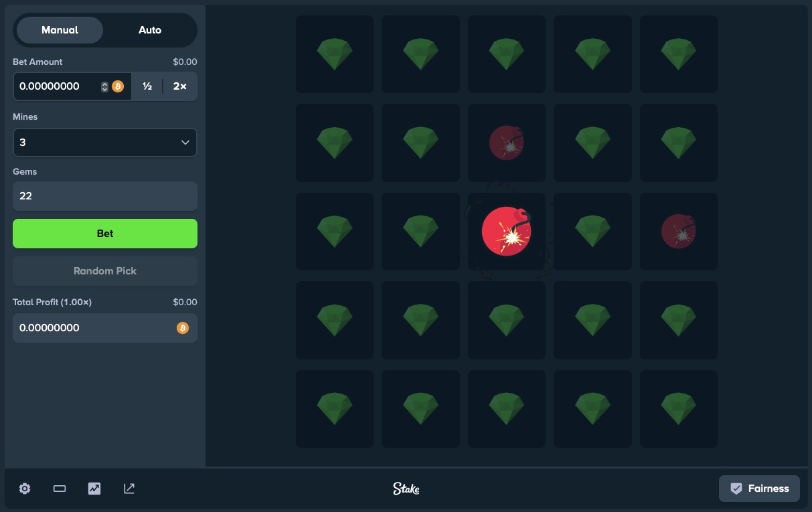Open the Fairness verification button
This screenshot has height=512, width=812.
pos(760,489)
